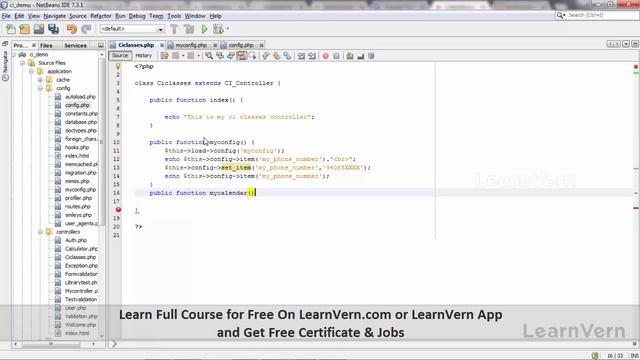Viewport: 640px width, 360px height.
Task: Open the Debug menu
Action: (137, 16)
